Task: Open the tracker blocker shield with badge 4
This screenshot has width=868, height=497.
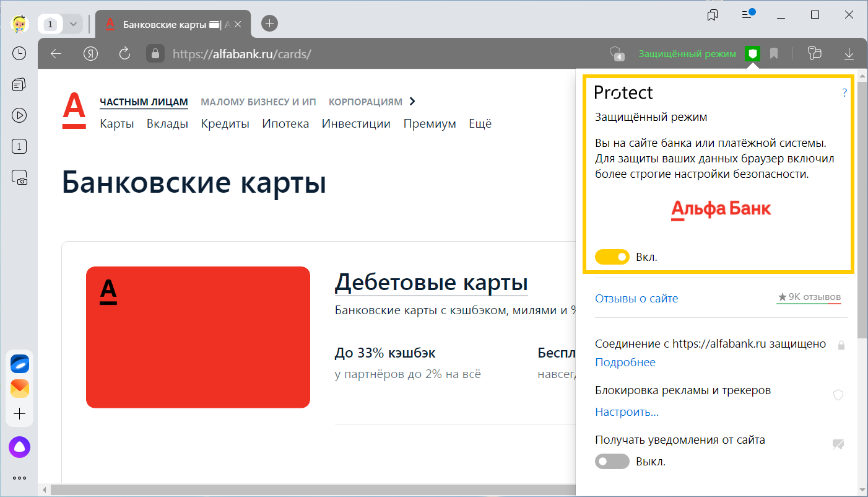Action: pyautogui.click(x=617, y=54)
